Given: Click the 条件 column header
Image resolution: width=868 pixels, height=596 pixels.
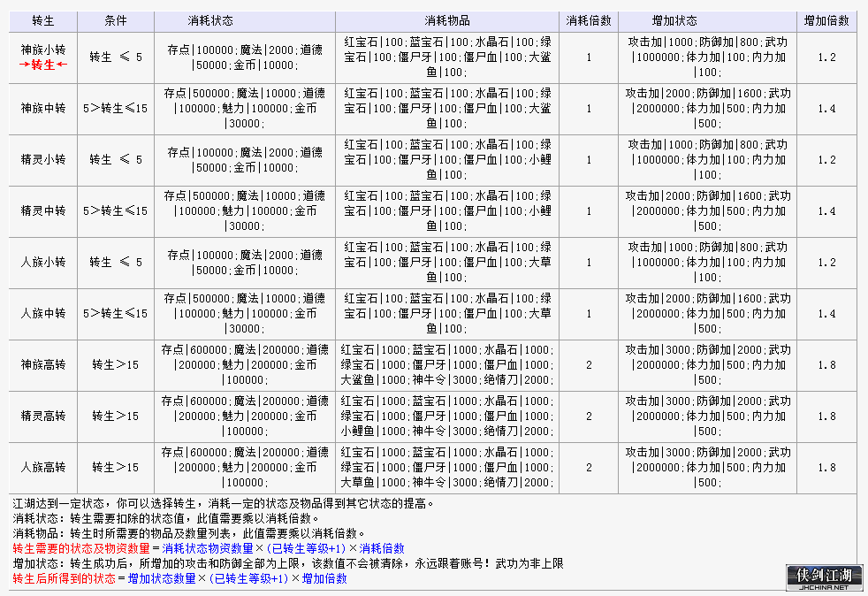Looking at the screenshot, I should click(116, 21).
